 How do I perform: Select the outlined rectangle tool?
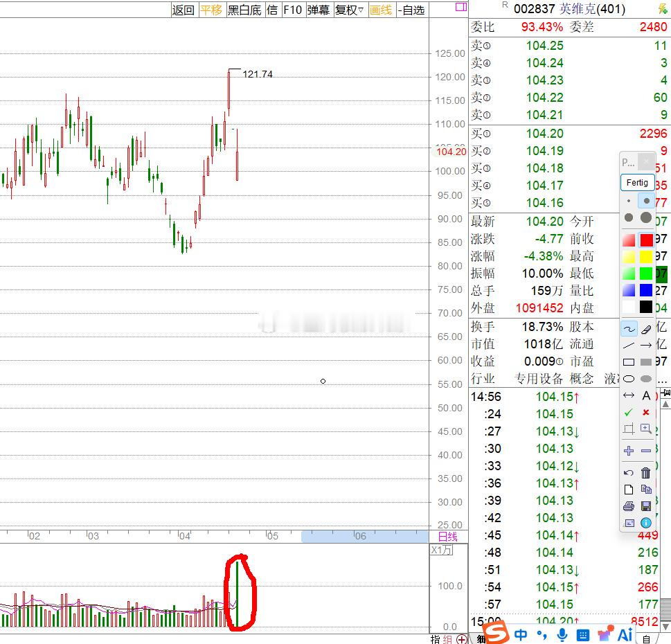click(629, 362)
